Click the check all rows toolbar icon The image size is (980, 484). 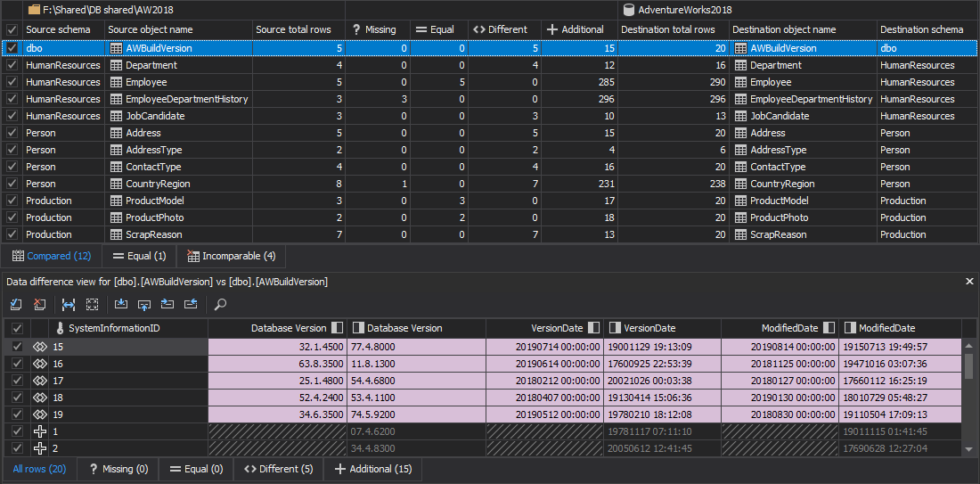click(x=16, y=305)
